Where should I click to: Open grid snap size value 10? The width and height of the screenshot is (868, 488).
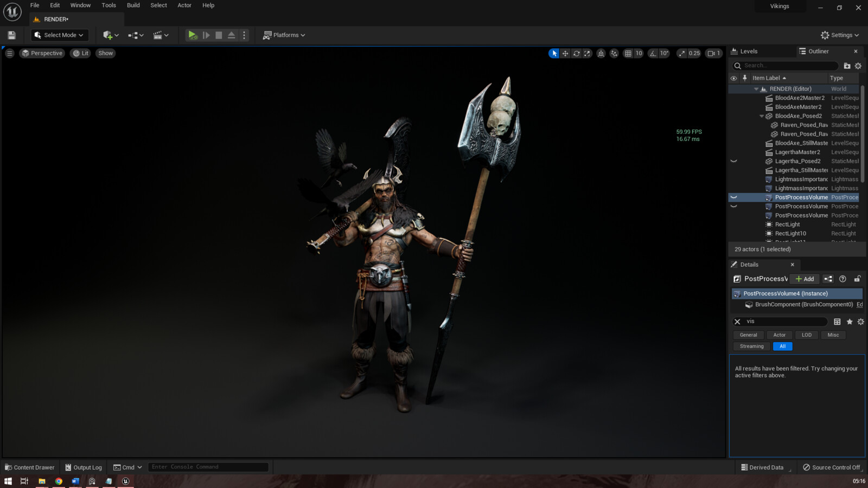[639, 53]
